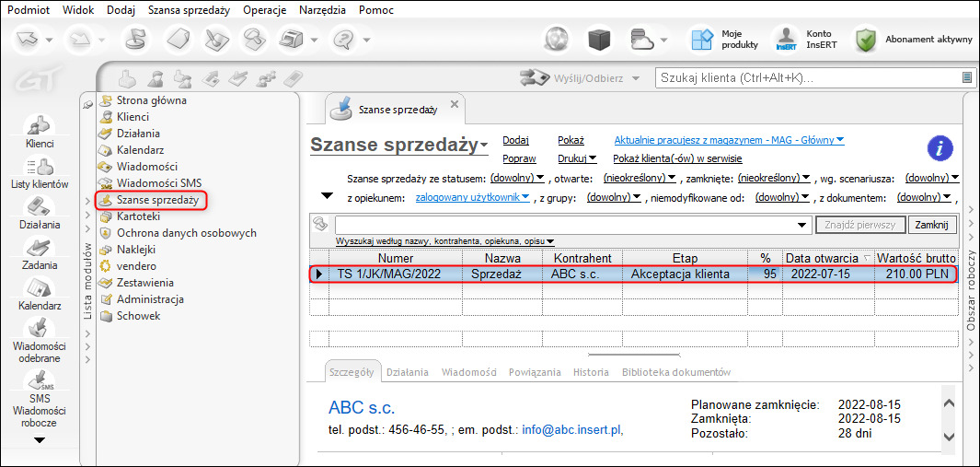Open Konto InsERT
Image resolution: width=980 pixels, height=467 pixels.
tap(805, 40)
